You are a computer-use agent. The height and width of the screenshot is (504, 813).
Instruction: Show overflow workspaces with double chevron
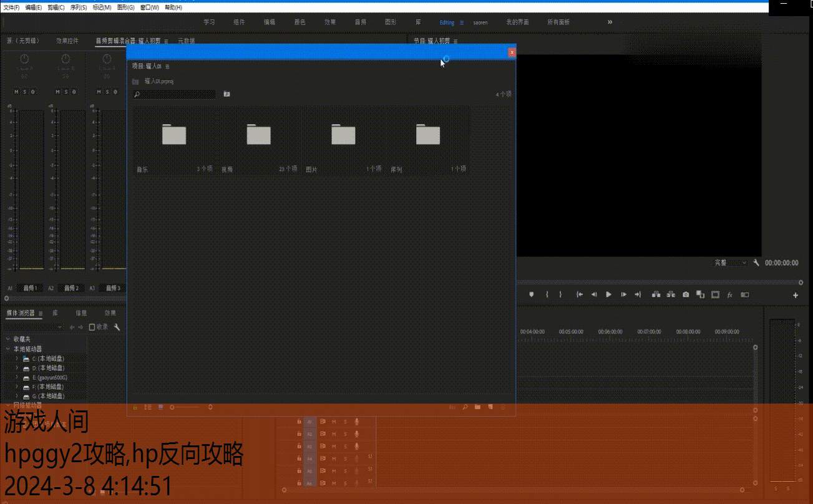[610, 22]
